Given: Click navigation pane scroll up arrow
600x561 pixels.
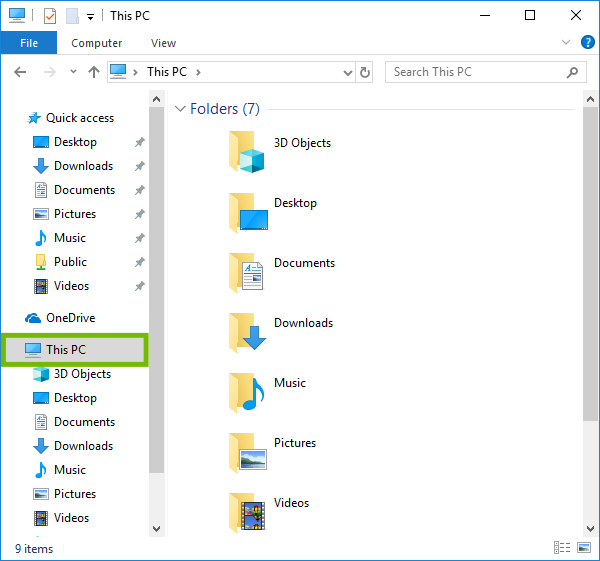Looking at the screenshot, I should tap(156, 99).
